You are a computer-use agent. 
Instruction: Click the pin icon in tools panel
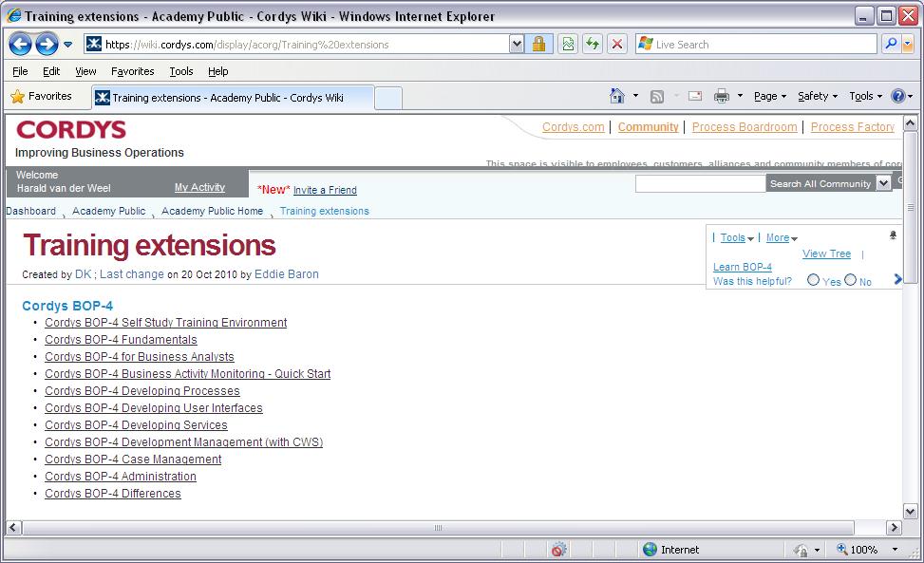coord(893,235)
